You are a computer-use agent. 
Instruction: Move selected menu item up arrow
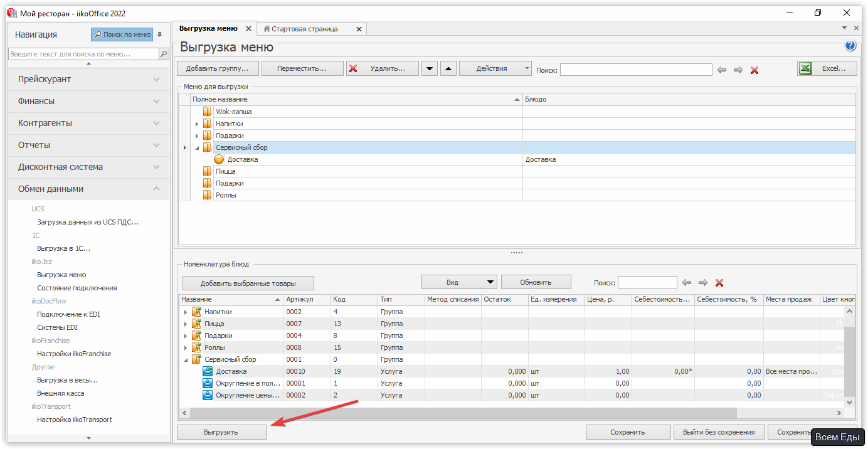click(x=448, y=68)
